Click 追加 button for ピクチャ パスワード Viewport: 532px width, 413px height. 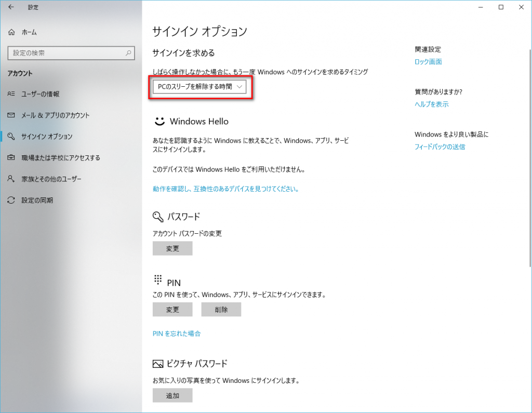click(x=172, y=395)
